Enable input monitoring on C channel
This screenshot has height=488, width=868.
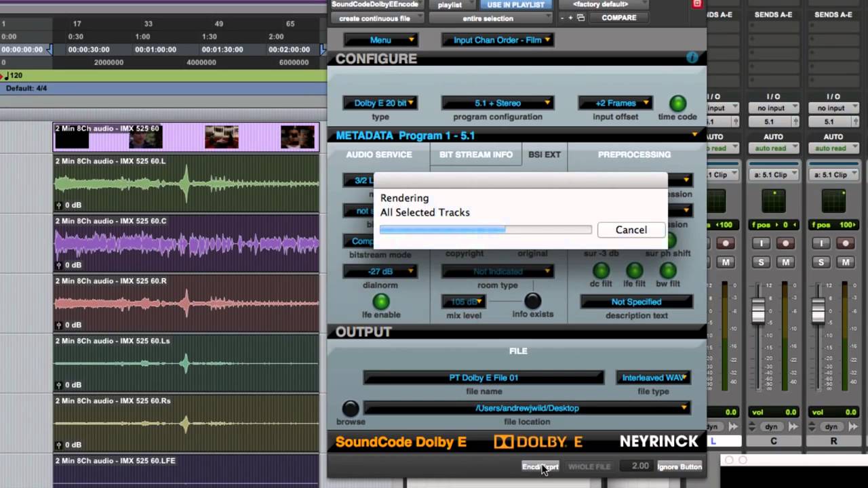click(762, 243)
